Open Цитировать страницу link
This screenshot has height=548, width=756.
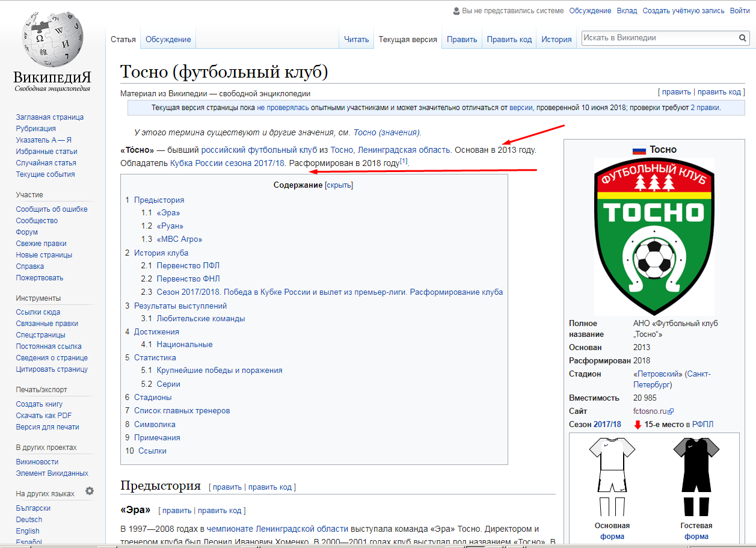[x=52, y=369]
